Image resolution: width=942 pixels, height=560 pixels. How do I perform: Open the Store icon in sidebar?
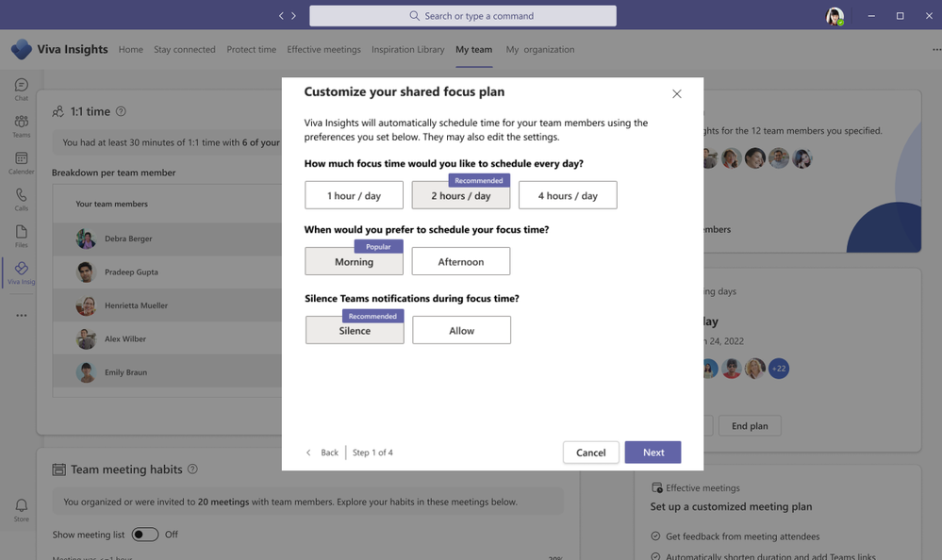[x=21, y=509]
